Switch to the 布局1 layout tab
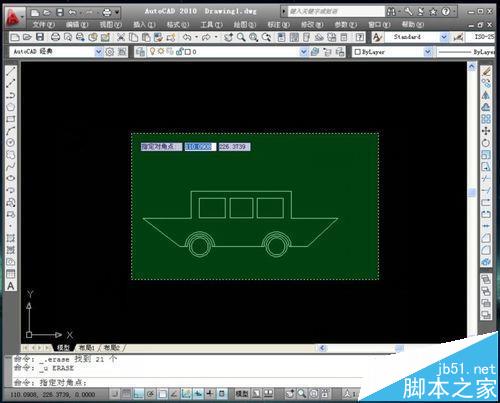The height and width of the screenshot is (403, 500). [87, 348]
